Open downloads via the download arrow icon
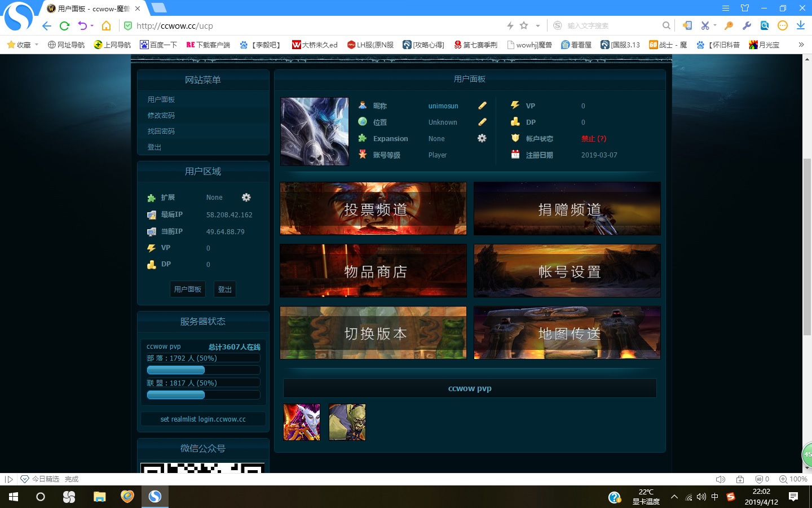 click(800, 26)
